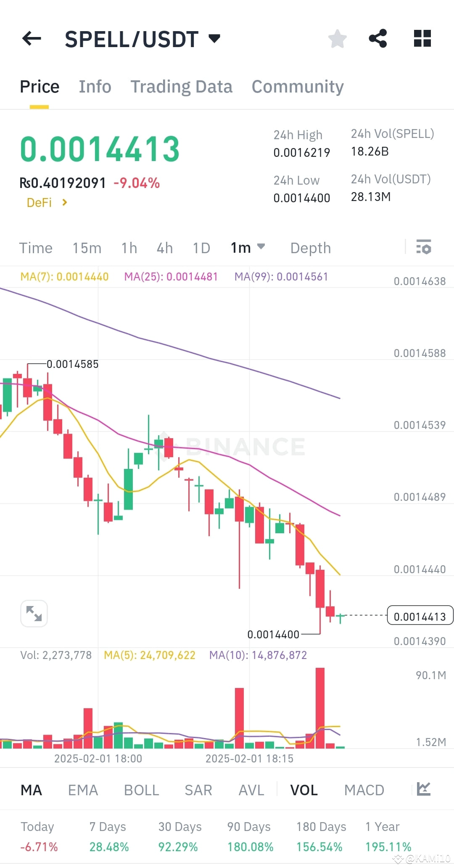Viewport: 454px width, 868px height.
Task: Switch to the Trading Data tab
Action: coord(182,86)
